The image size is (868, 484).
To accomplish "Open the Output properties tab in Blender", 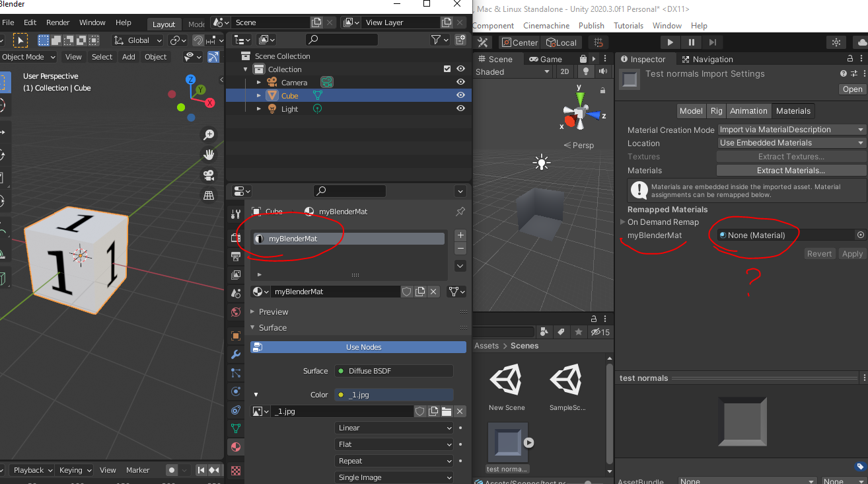I will [x=236, y=256].
